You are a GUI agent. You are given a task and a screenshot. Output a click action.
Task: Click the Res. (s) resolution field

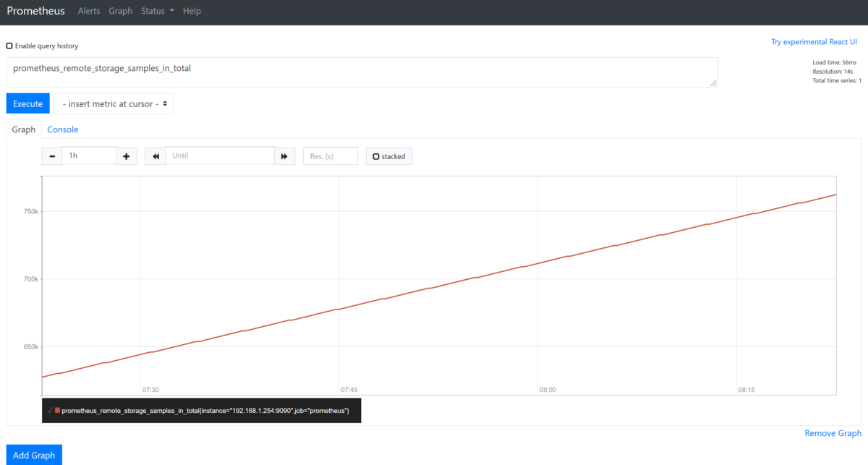pyautogui.click(x=331, y=155)
